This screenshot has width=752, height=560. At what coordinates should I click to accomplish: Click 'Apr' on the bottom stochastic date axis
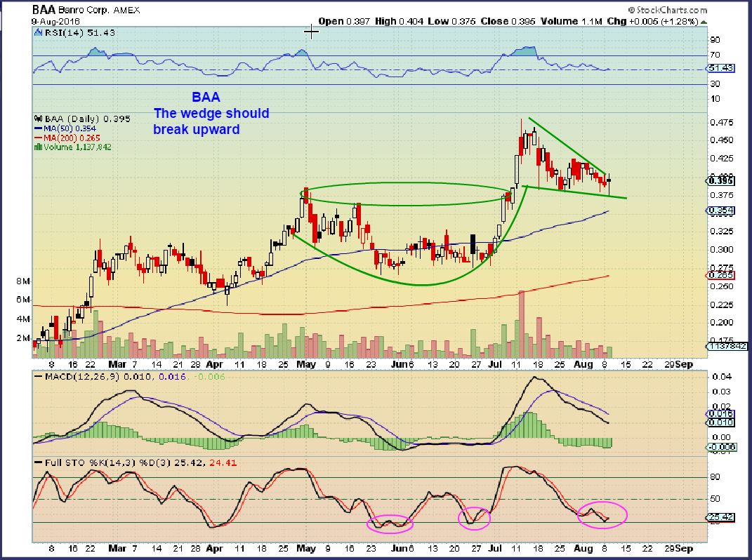click(x=214, y=549)
